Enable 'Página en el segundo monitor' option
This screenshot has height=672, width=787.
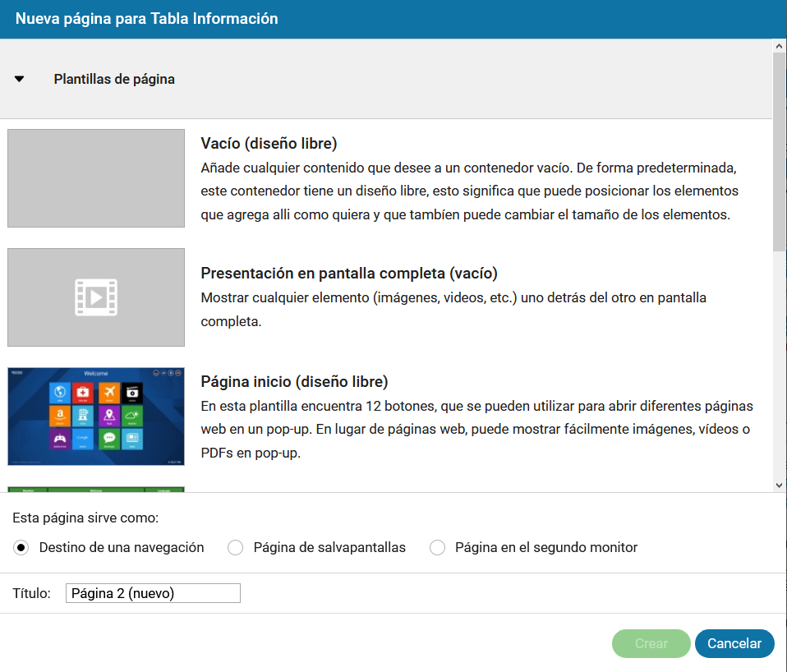coord(438,547)
